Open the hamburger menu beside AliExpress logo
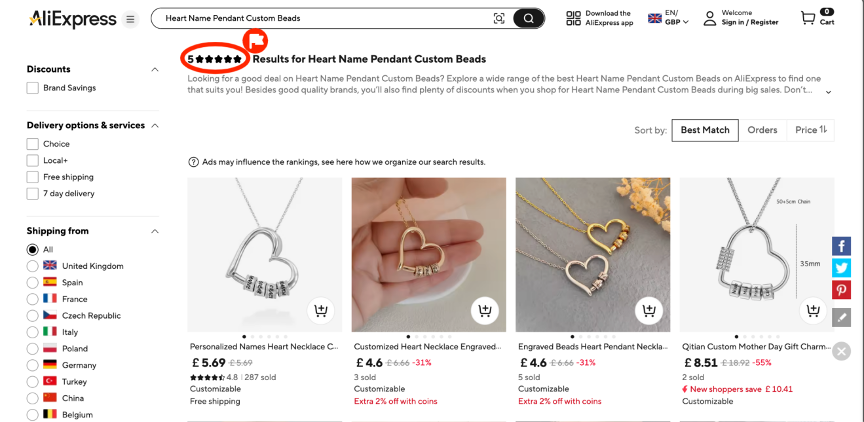This screenshot has width=864, height=422. pos(130,19)
